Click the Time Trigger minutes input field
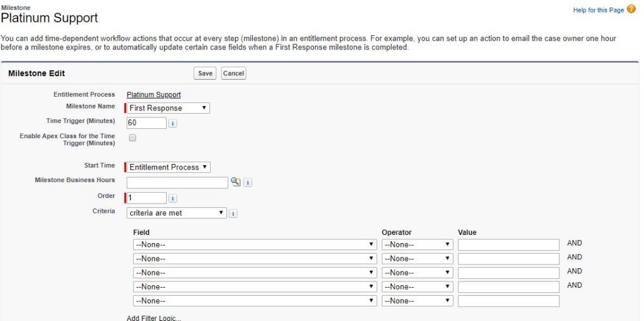The height and width of the screenshot is (321, 644). (147, 123)
